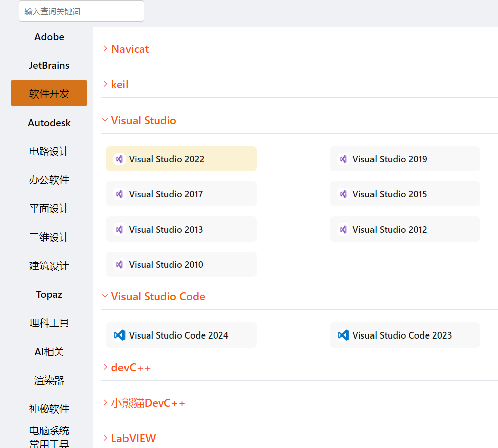
Task: Click the Visual Studio 2019 icon
Action: point(343,159)
